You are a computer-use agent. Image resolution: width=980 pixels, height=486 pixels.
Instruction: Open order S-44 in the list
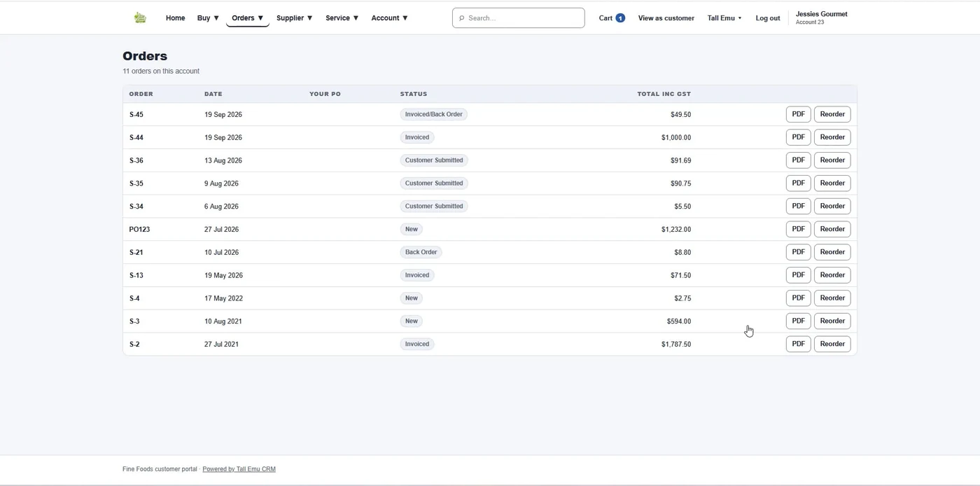tap(136, 137)
